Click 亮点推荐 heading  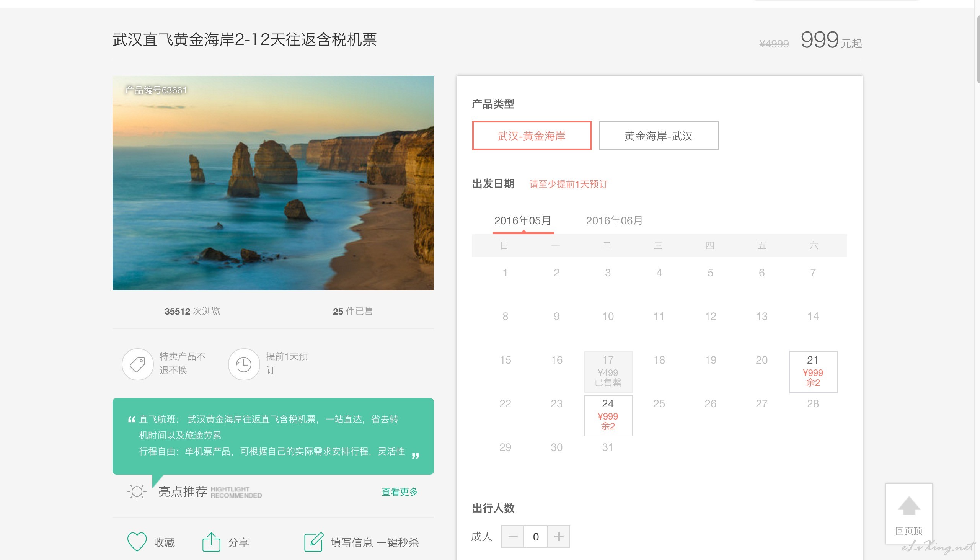coord(183,491)
